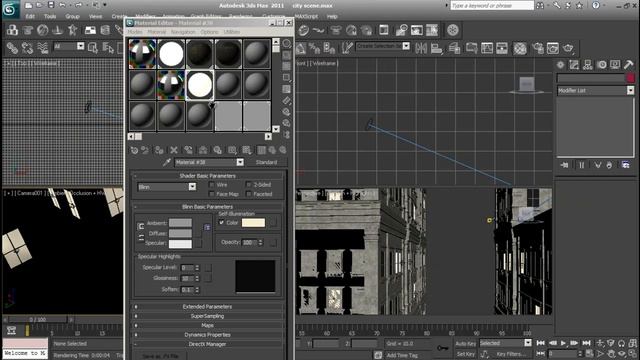Open the Blinn shader type dropdown

pos(192,187)
